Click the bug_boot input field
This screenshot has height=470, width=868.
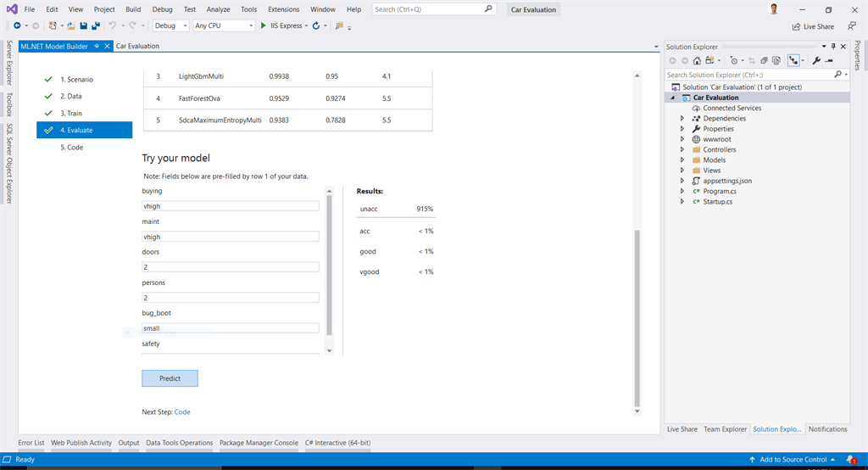coord(231,328)
